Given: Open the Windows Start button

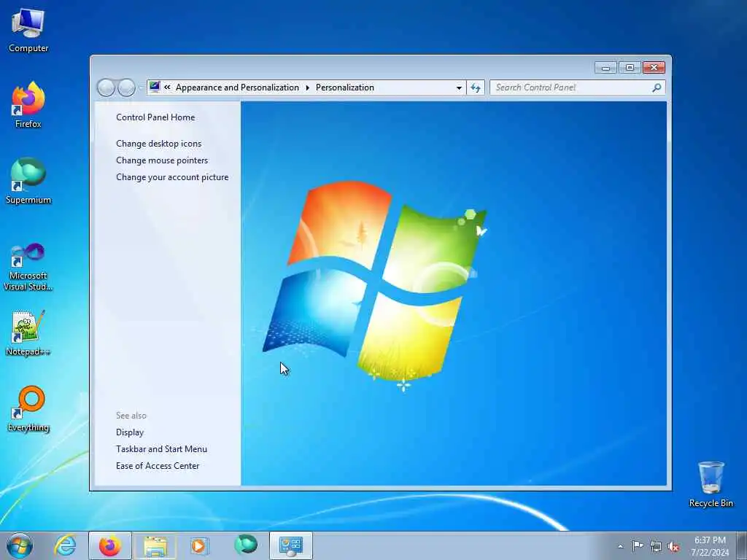Looking at the screenshot, I should pyautogui.click(x=20, y=545).
